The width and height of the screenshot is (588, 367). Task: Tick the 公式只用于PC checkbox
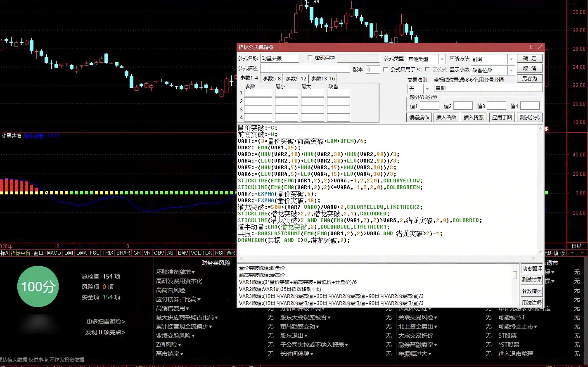(x=385, y=69)
